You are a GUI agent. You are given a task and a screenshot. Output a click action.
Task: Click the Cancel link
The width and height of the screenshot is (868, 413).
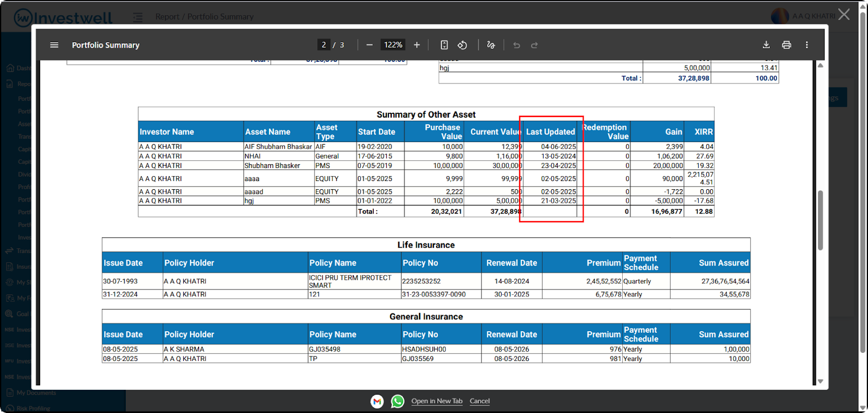(480, 401)
